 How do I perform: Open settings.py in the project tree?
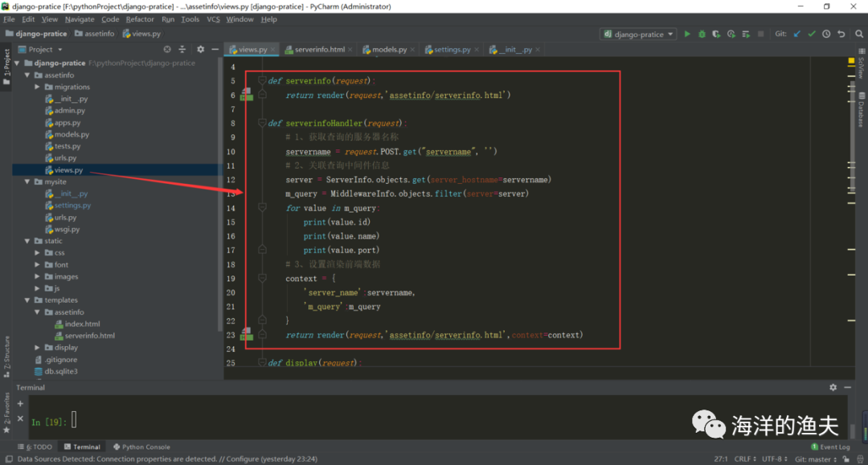click(x=72, y=206)
